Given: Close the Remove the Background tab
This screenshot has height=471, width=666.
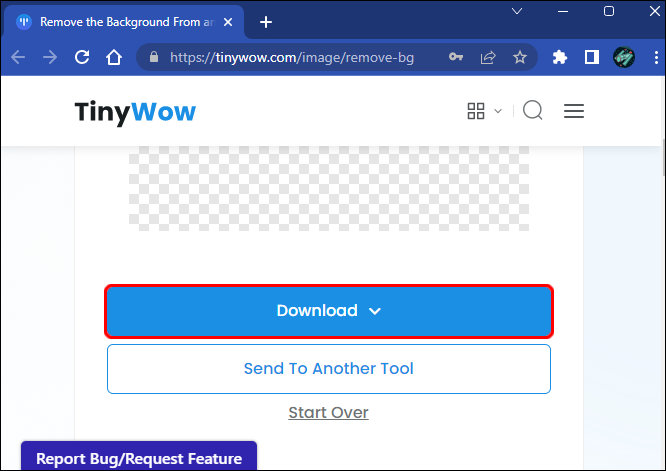Looking at the screenshot, I should click(228, 22).
